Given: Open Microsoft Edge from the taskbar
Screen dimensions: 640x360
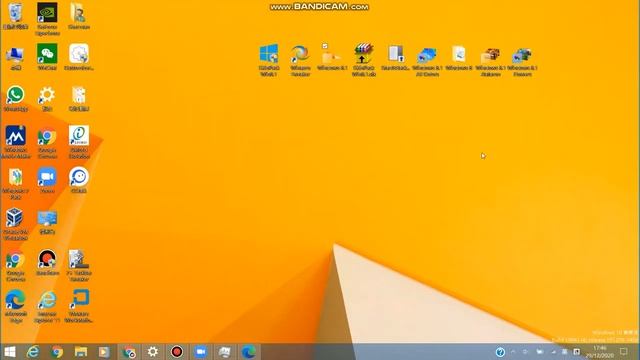Looking at the screenshot, I should click(249, 352).
